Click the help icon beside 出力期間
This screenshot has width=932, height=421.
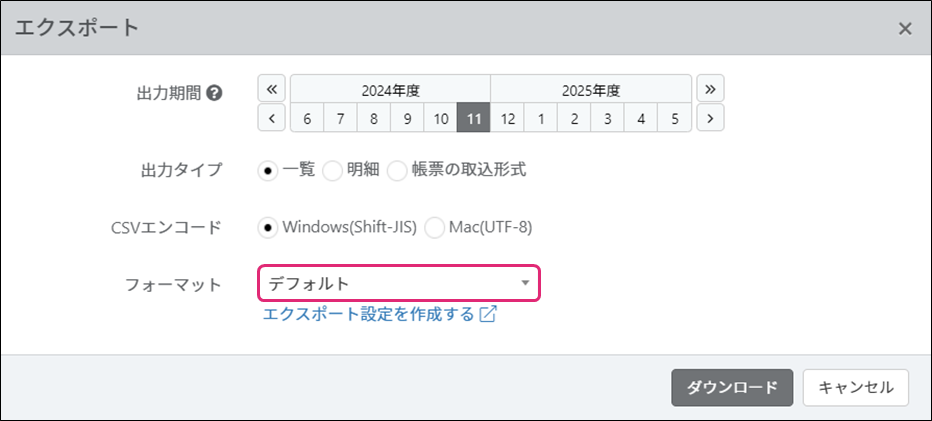(214, 93)
